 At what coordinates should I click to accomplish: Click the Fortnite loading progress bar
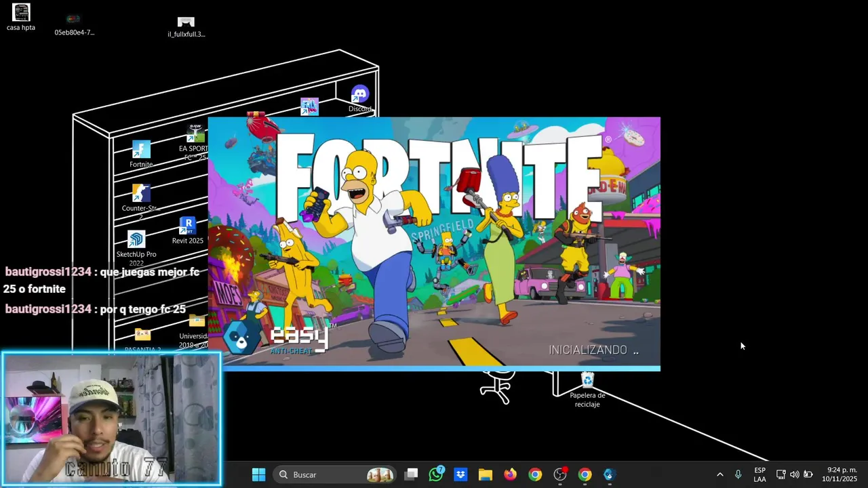(434, 369)
